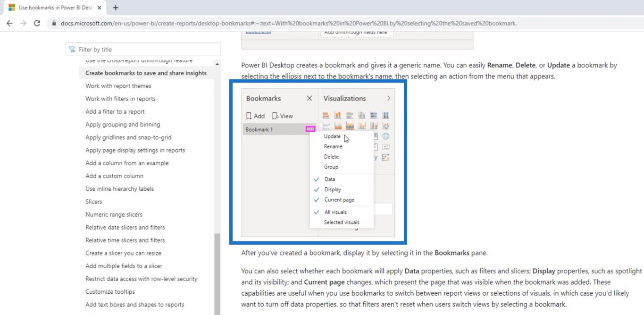Choose Delete from the bookmark menu
The width and height of the screenshot is (644, 315).
331,157
